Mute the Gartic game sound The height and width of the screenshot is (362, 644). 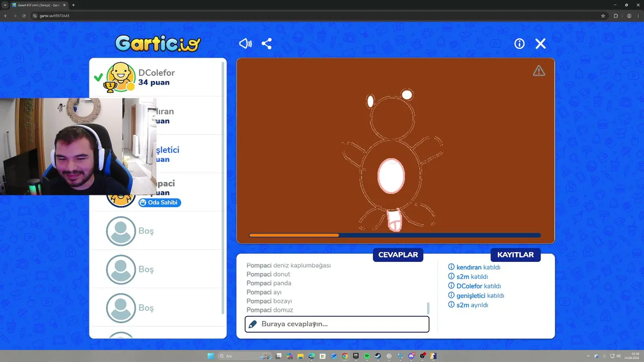coord(245,44)
